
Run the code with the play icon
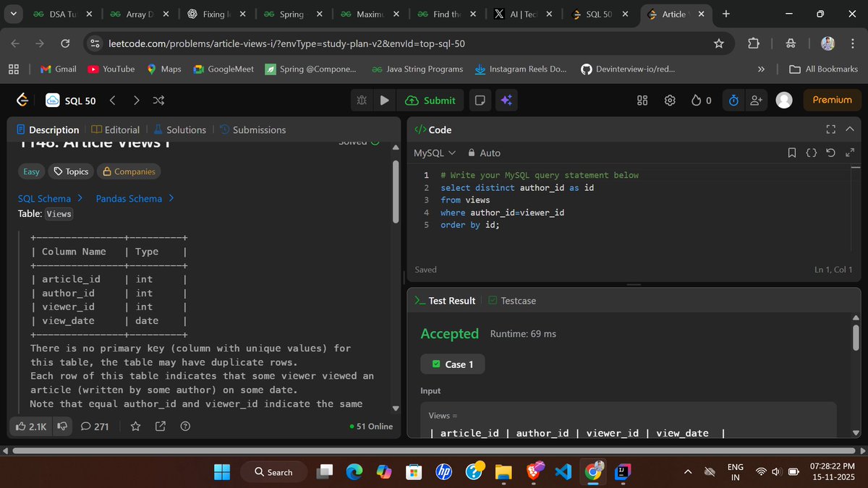[385, 100]
